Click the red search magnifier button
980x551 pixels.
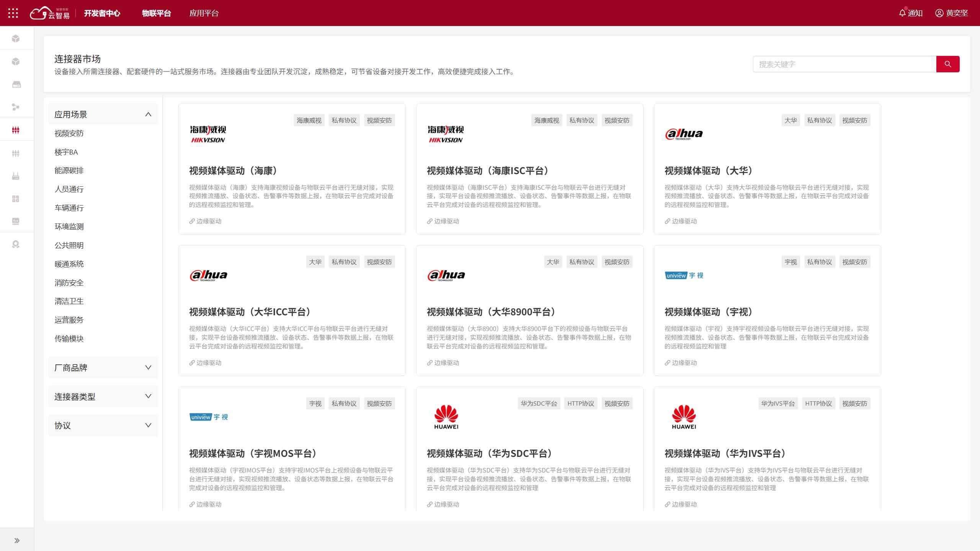pos(948,64)
